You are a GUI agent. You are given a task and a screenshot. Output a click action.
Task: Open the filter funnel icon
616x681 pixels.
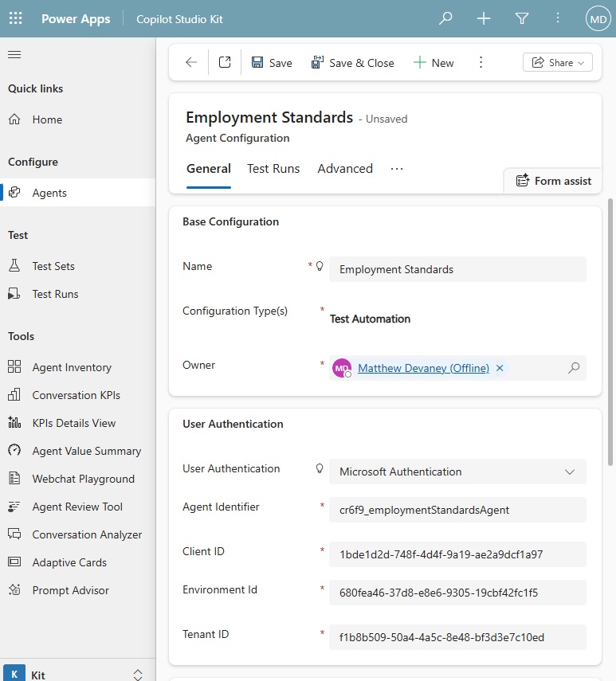click(522, 19)
